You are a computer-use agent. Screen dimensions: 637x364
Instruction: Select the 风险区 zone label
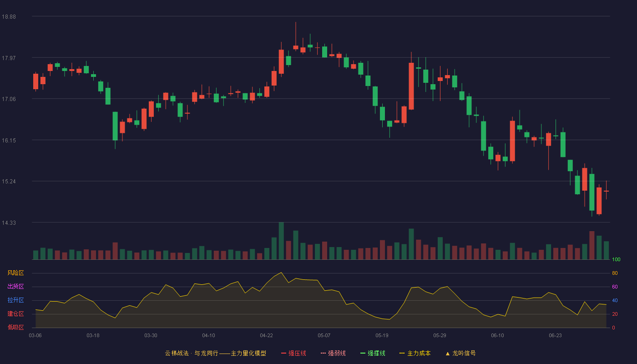click(15, 273)
